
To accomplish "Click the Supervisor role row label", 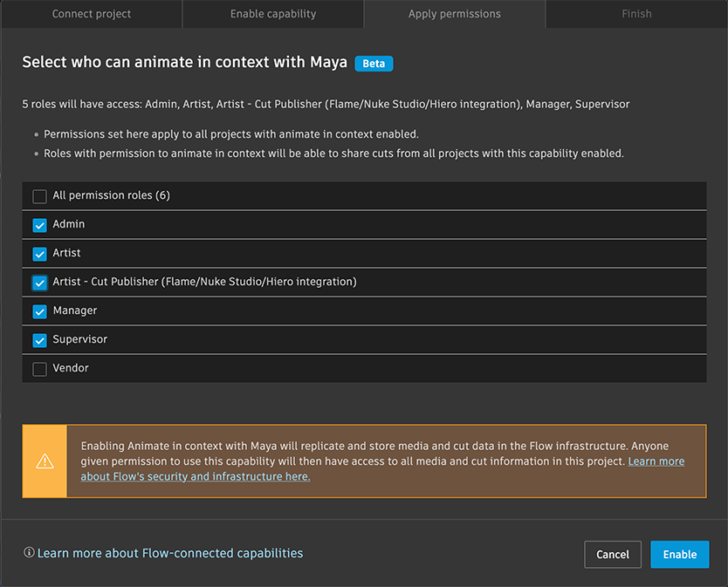I will [x=79, y=339].
